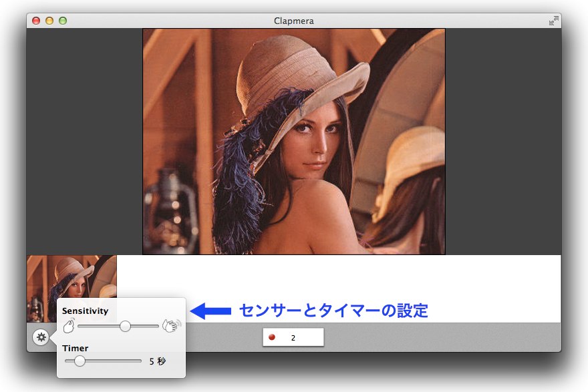This screenshot has height=392, width=588.
Task: Adjust the Sensitivity slider knob
Action: pos(125,326)
